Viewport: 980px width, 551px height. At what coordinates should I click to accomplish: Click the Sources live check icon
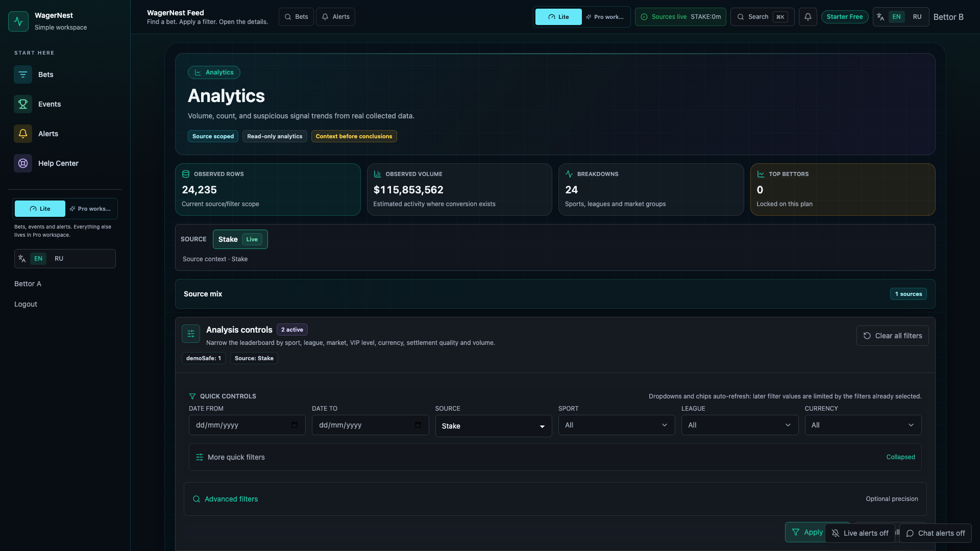[x=644, y=17]
